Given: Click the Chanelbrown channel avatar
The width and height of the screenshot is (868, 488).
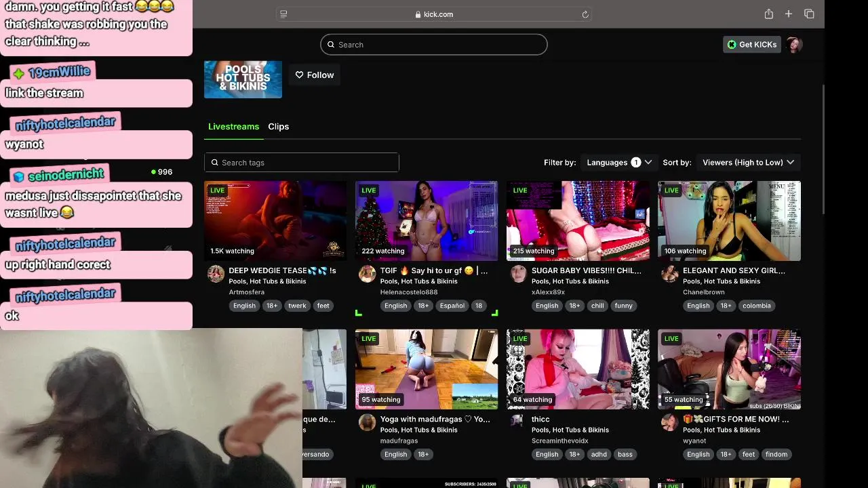Looking at the screenshot, I should point(670,274).
